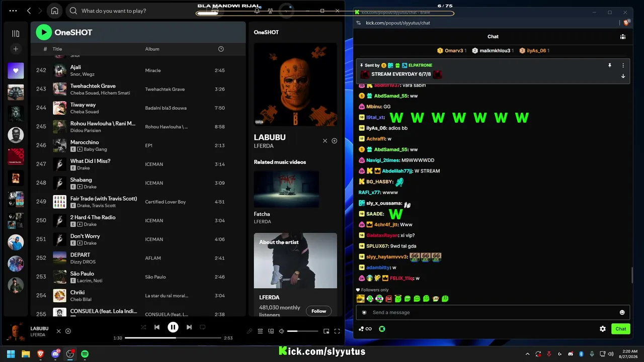Select track Ajali
Screen dimensions: 644x362
point(75,67)
